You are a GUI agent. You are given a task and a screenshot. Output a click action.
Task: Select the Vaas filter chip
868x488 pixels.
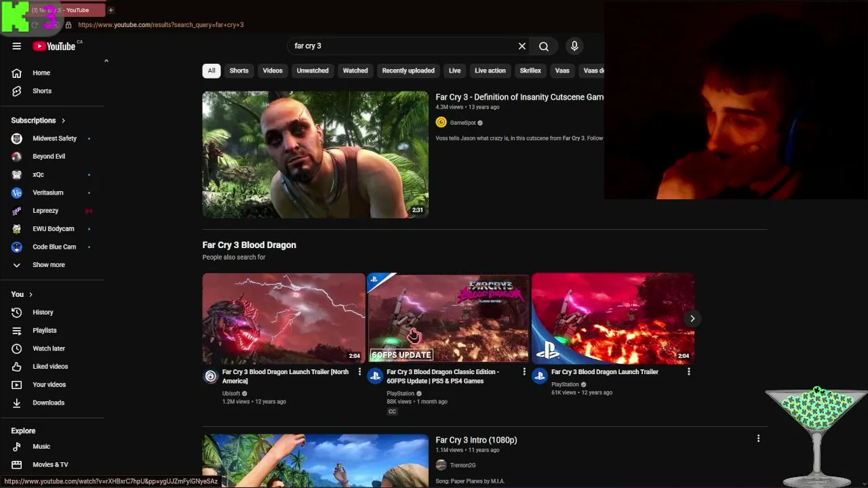tap(562, 70)
